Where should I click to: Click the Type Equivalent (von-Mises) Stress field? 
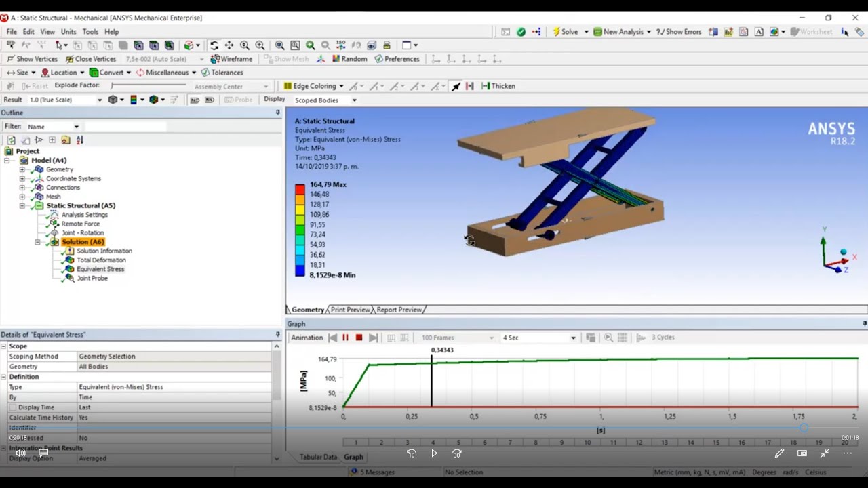pos(174,387)
